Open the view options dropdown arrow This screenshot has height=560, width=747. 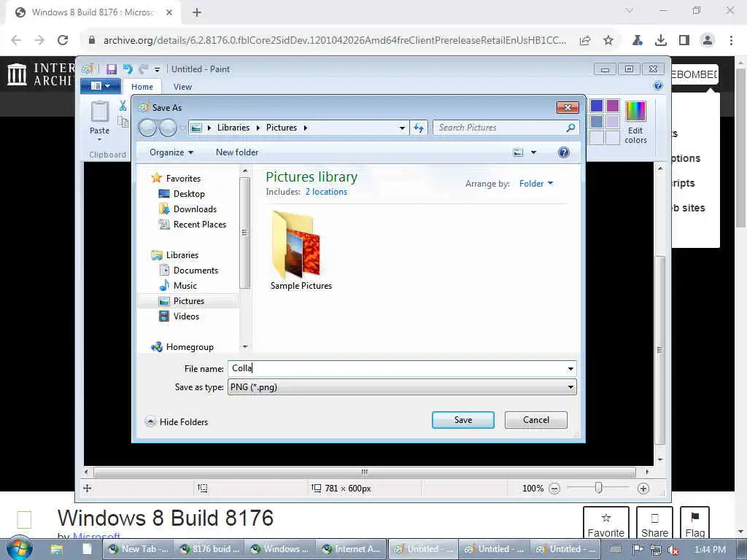point(533,152)
